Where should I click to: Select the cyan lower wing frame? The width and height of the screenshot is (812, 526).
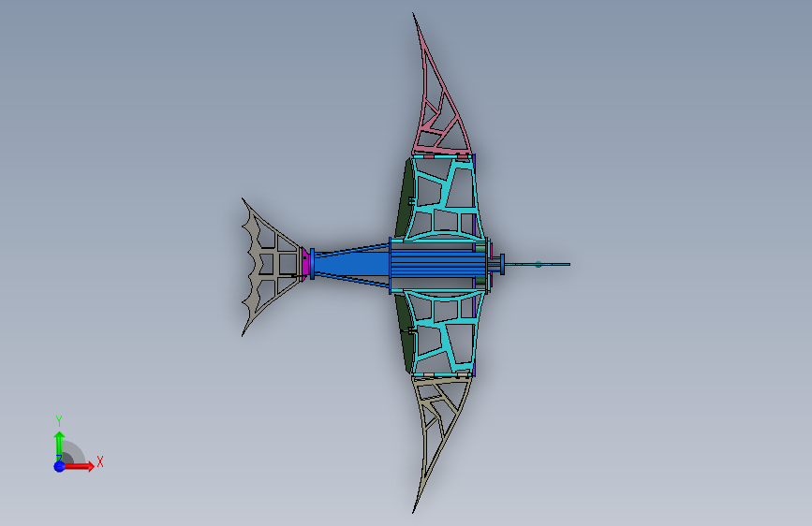click(447, 333)
